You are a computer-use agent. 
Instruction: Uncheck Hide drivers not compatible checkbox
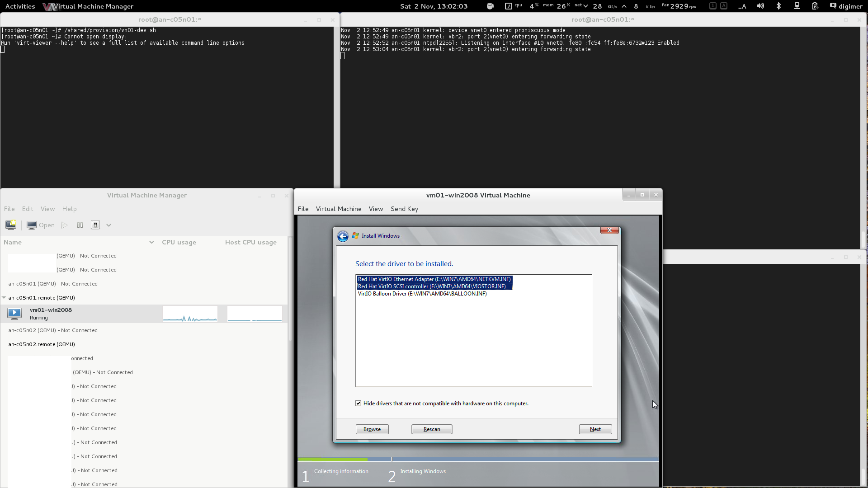pyautogui.click(x=358, y=403)
